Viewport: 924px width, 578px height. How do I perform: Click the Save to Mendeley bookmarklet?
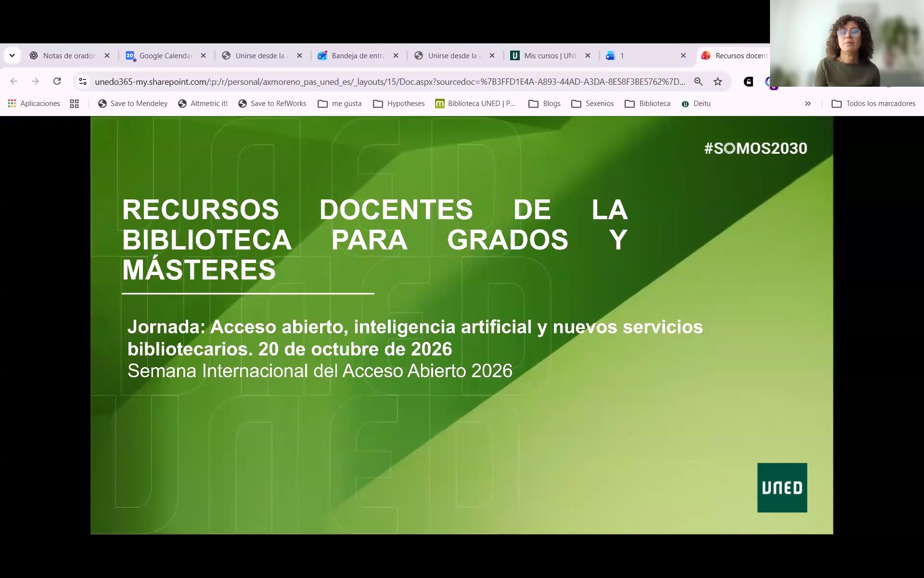click(133, 104)
